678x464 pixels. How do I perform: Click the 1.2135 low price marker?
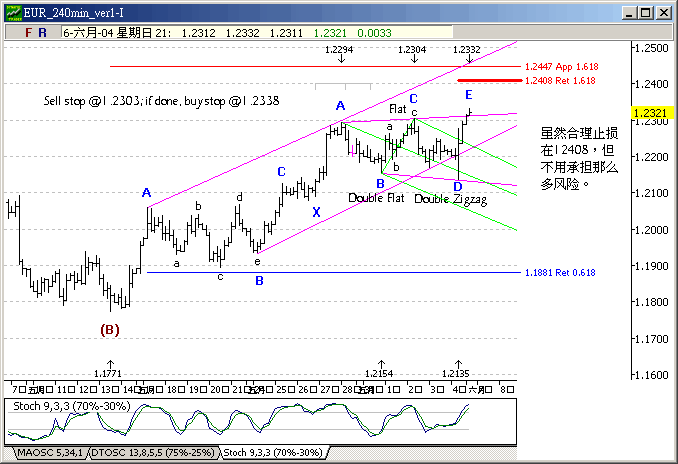pos(456,373)
